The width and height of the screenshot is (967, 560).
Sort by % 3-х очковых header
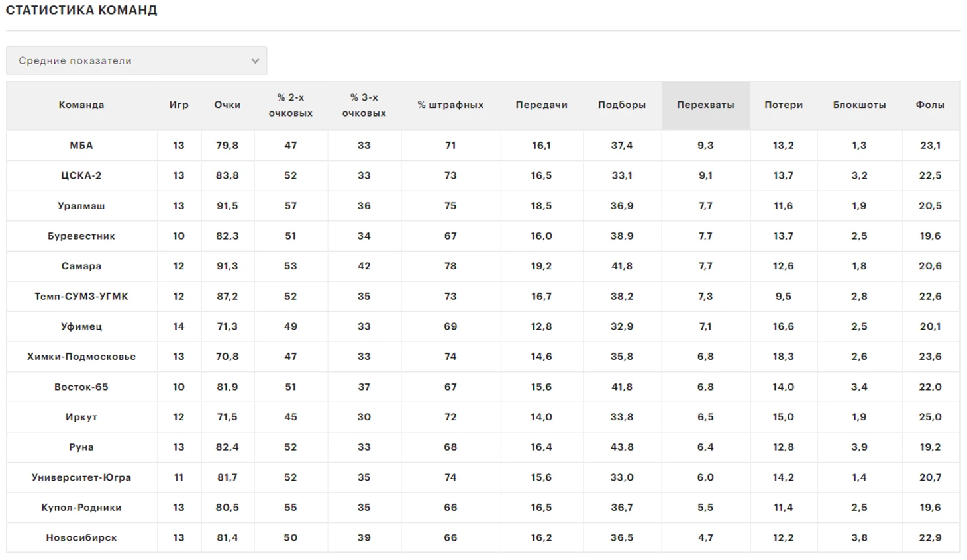pos(364,105)
